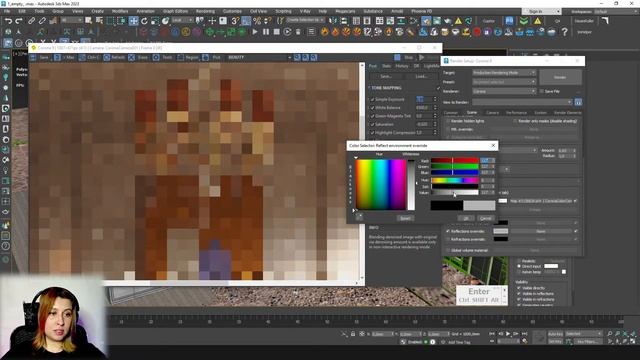Click the trash icon in second toolbar row
640x360 pixels.
point(298,31)
